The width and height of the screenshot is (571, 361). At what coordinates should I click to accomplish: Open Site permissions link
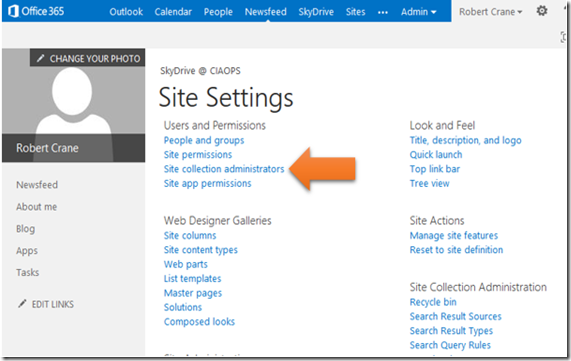pos(198,154)
